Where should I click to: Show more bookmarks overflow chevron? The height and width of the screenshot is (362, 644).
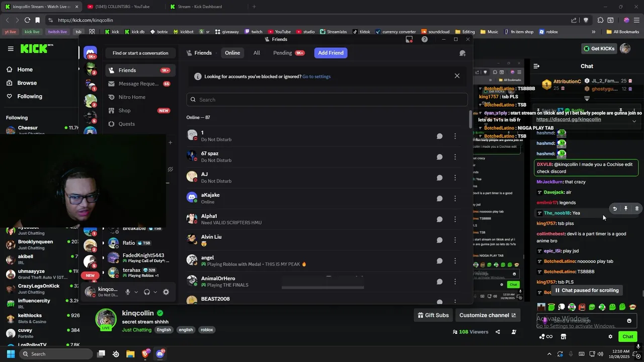[x=593, y=32]
